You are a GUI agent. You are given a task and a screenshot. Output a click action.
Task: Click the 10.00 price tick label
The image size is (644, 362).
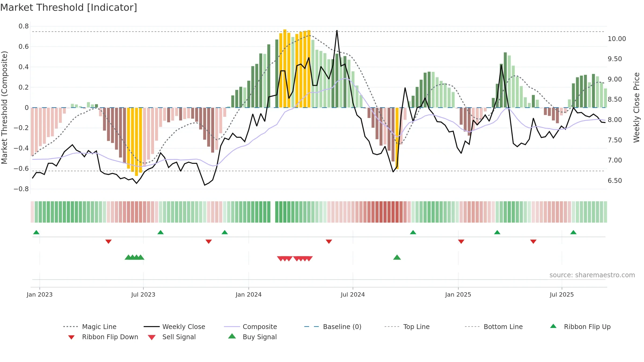(x=617, y=39)
